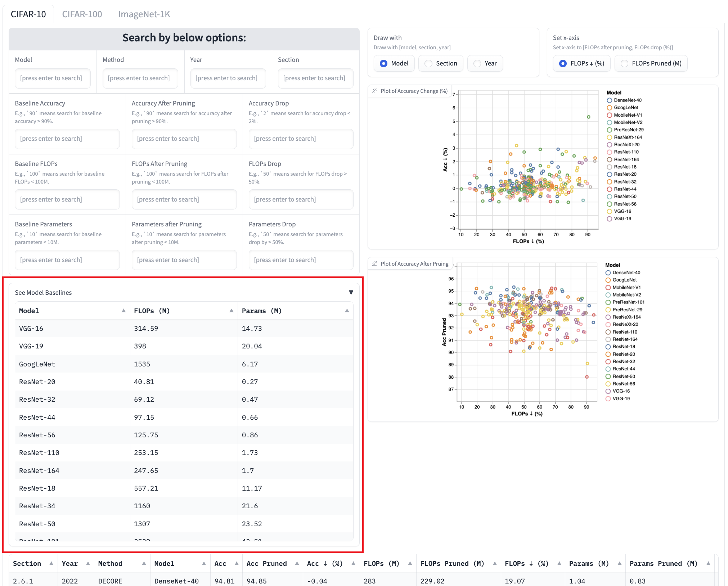Sort results table by Acc Pruned arrow

tap(297, 563)
